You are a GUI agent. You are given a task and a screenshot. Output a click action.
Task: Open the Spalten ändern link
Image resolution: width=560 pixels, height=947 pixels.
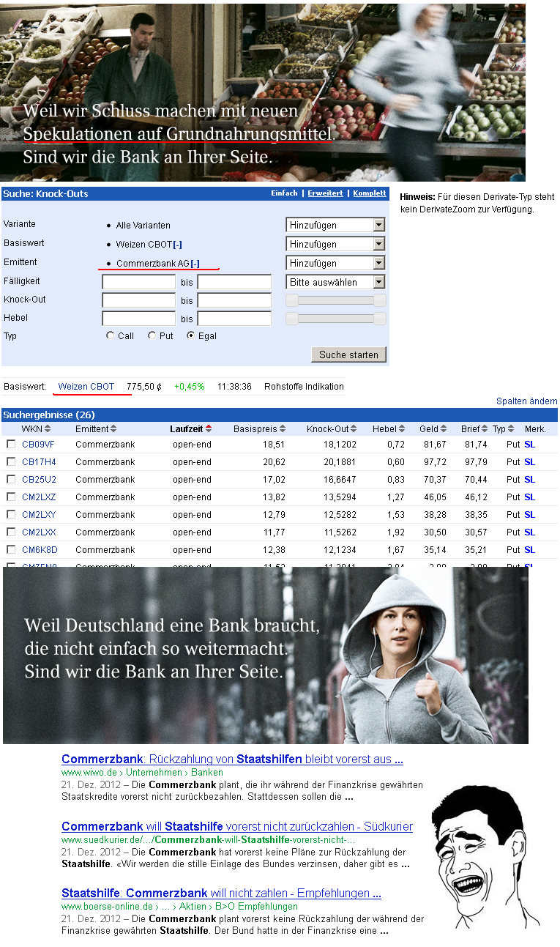pos(527,401)
